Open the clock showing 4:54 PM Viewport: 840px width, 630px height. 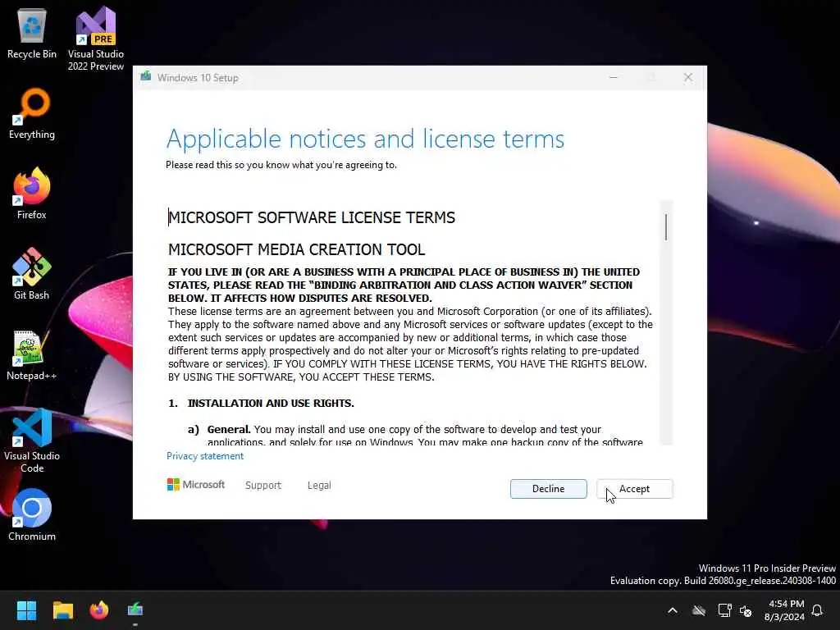point(784,610)
